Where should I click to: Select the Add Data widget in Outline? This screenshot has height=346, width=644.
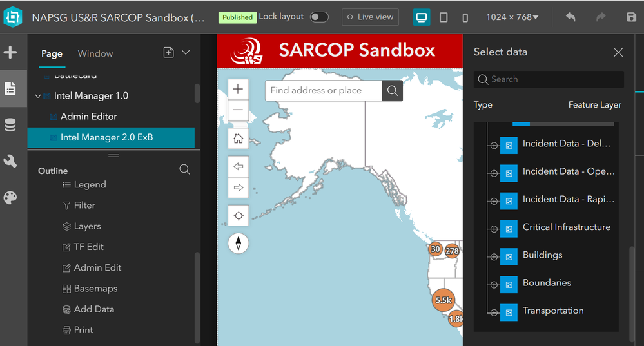(x=88, y=309)
